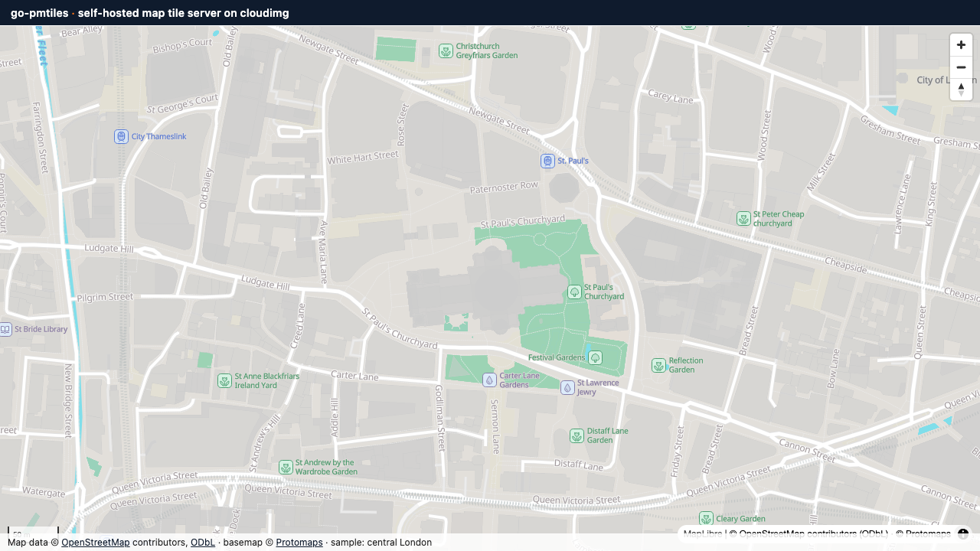This screenshot has height=551, width=980.
Task: Click the "sample: central London" footer text
Action: tap(382, 543)
